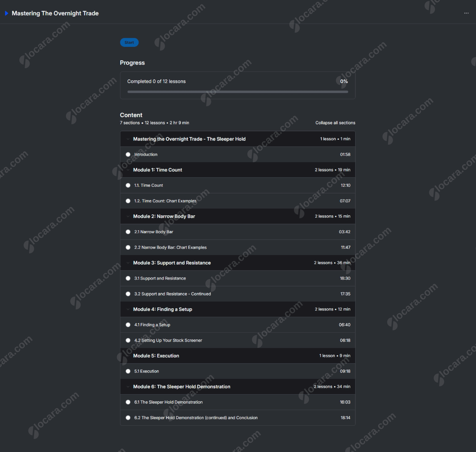Viewport: 476px width, 452px height.
Task: Click Collapse all sections link
Action: click(335, 123)
